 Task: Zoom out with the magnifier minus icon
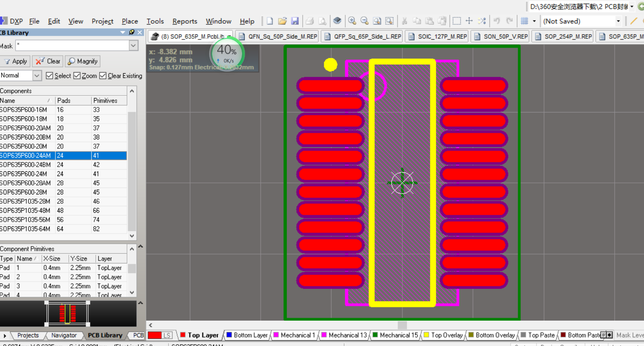(365, 21)
